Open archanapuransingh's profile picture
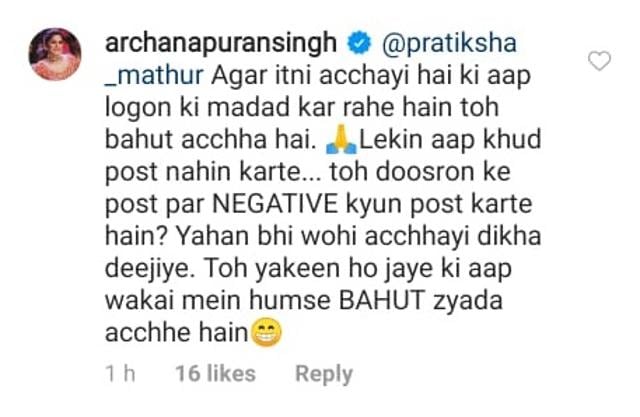The image size is (640, 417). pos(55,54)
